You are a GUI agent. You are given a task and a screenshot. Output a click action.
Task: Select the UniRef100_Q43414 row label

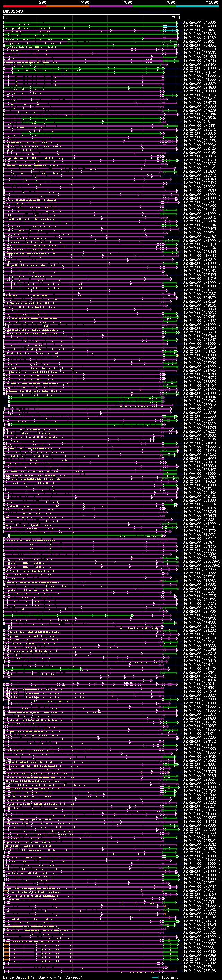click(x=199, y=122)
